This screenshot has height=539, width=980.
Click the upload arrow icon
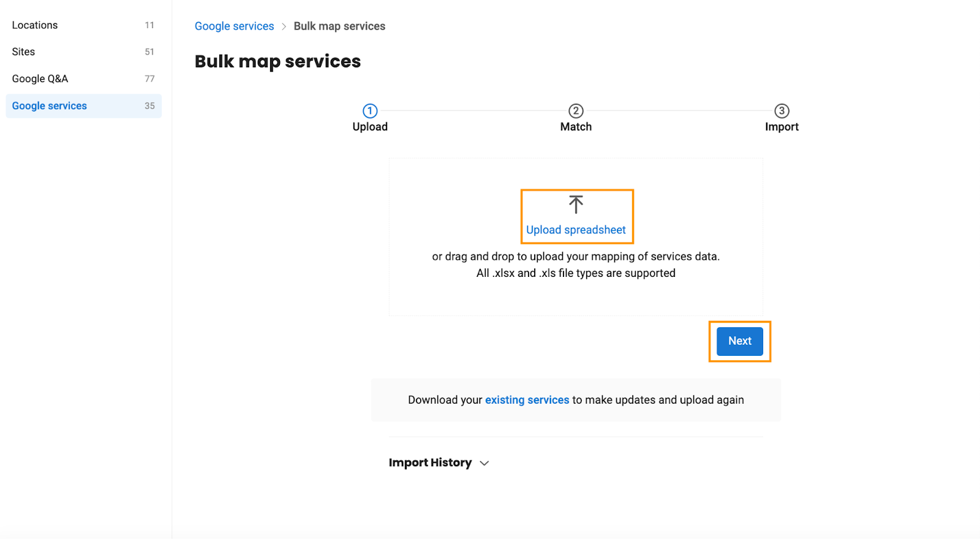(576, 205)
